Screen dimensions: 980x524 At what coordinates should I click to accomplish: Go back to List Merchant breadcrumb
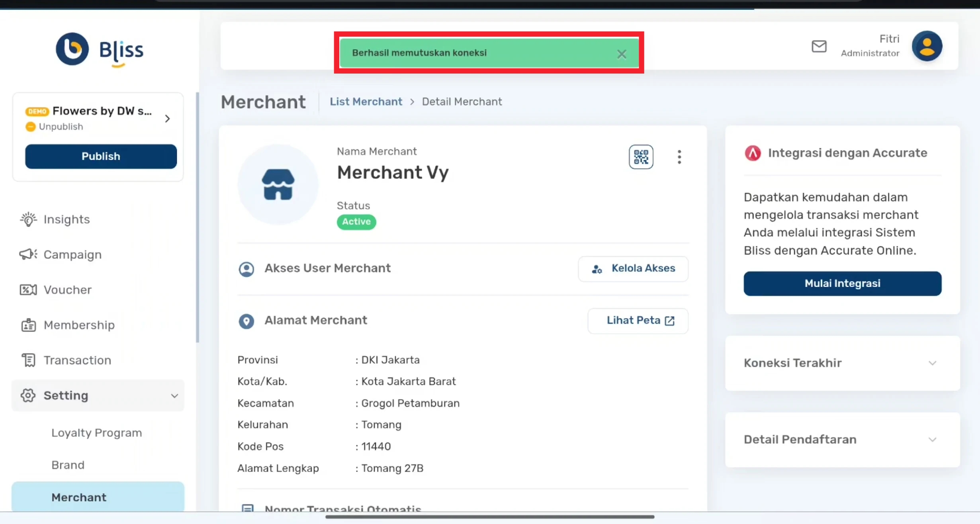pyautogui.click(x=366, y=102)
